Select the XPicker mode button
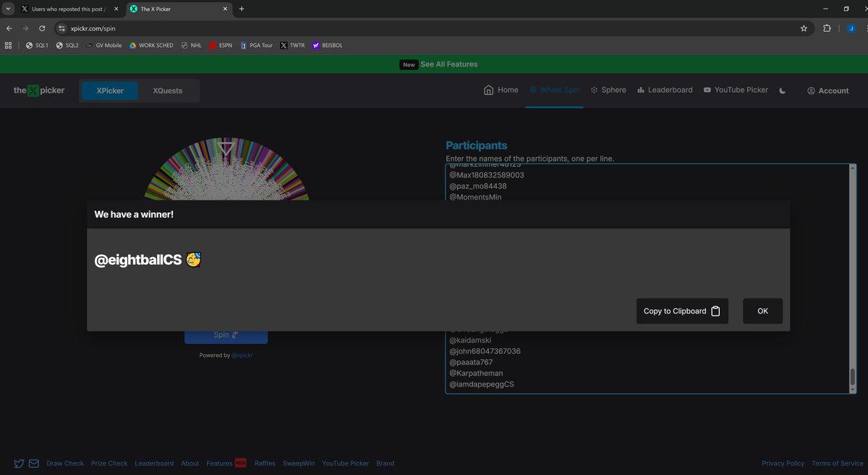The width and height of the screenshot is (868, 475). 110,91
